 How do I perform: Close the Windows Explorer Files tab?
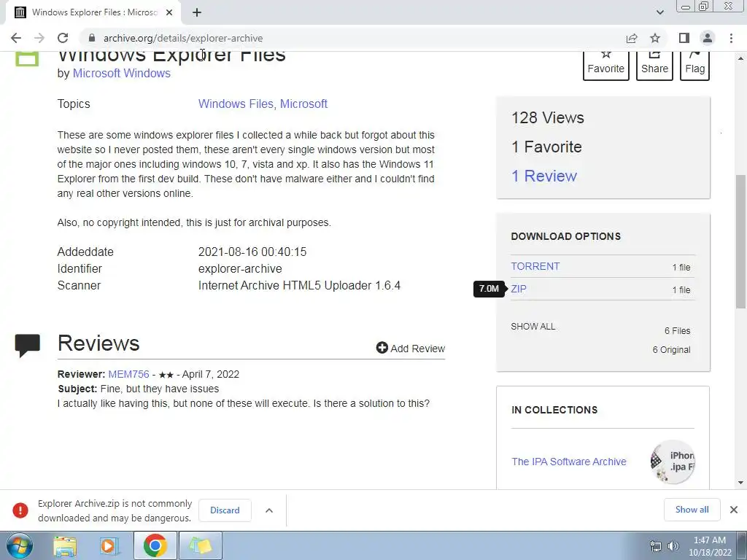pyautogui.click(x=169, y=12)
